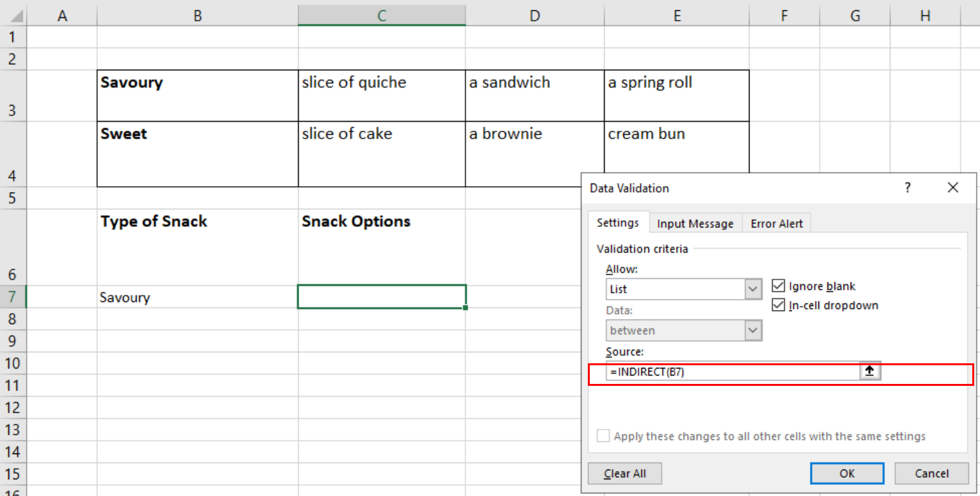
Task: Click the select-all corner of the sheet
Action: coord(14,16)
